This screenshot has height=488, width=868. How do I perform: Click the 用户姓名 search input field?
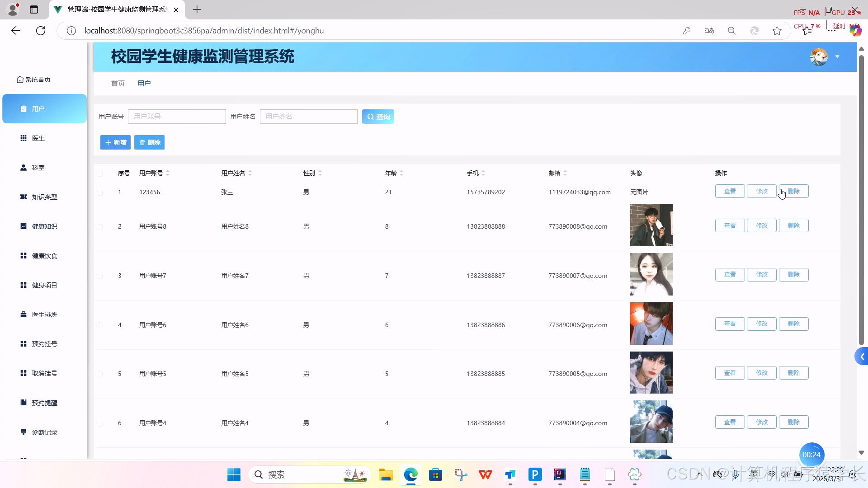(x=309, y=116)
